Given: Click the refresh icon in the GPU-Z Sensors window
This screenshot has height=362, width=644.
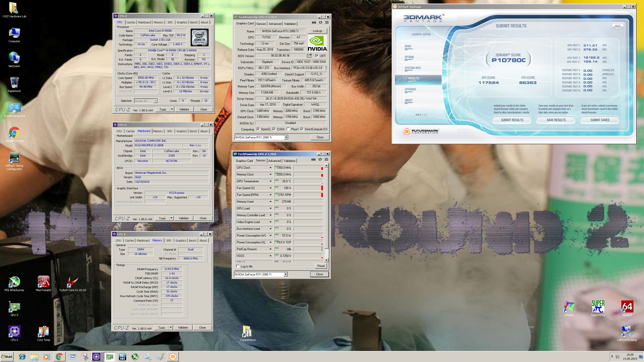Looking at the screenshot, I should [320, 159].
